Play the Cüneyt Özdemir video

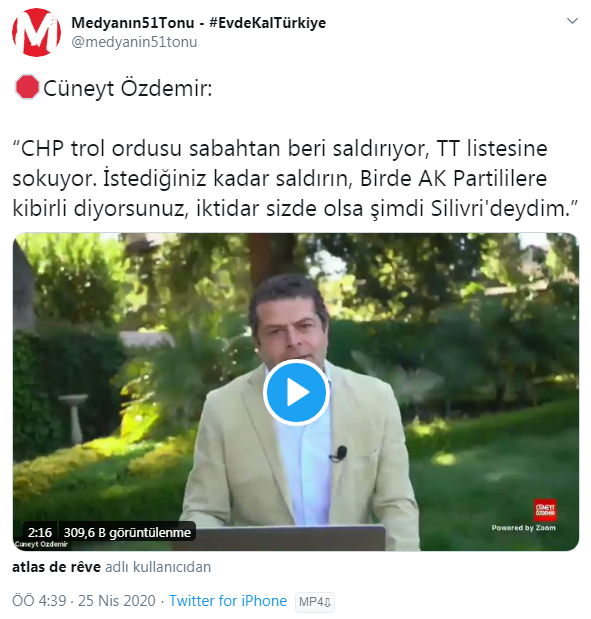tap(296, 392)
